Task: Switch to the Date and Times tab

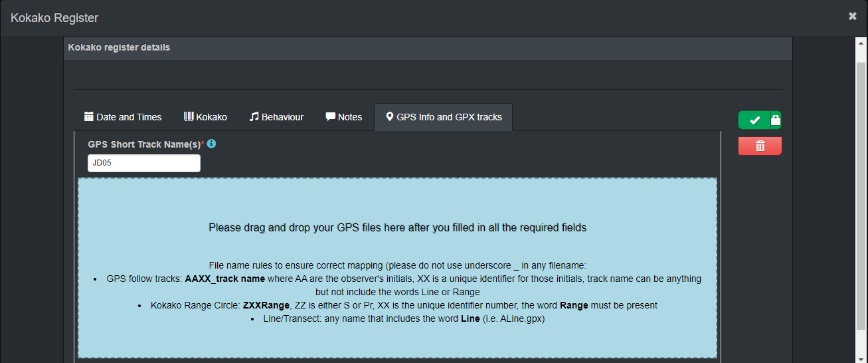Action: (123, 117)
